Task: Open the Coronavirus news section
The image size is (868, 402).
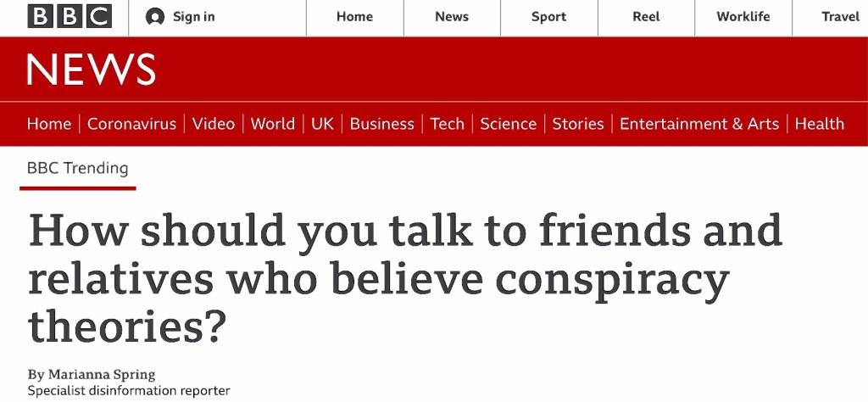Action: click(x=131, y=124)
